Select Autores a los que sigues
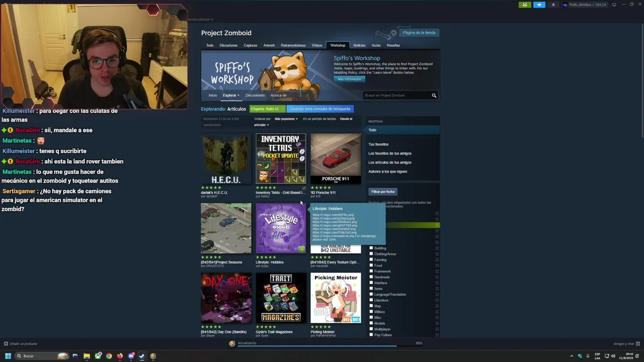Viewport: 644px width, 362px height. (x=388, y=171)
